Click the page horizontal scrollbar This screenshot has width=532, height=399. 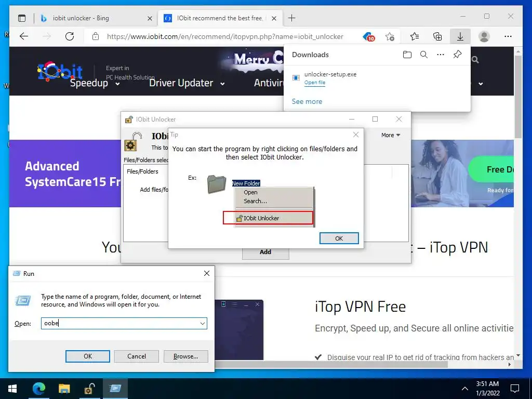coord(331,365)
